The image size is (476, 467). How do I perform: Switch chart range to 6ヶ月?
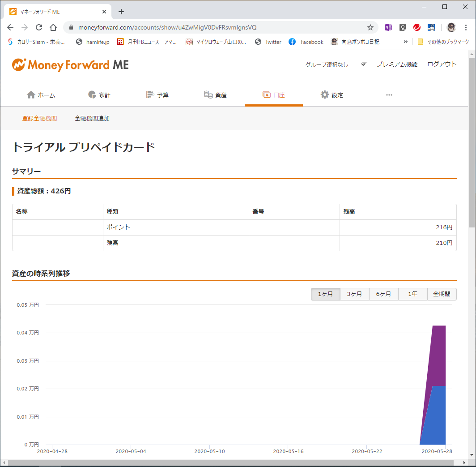(383, 294)
